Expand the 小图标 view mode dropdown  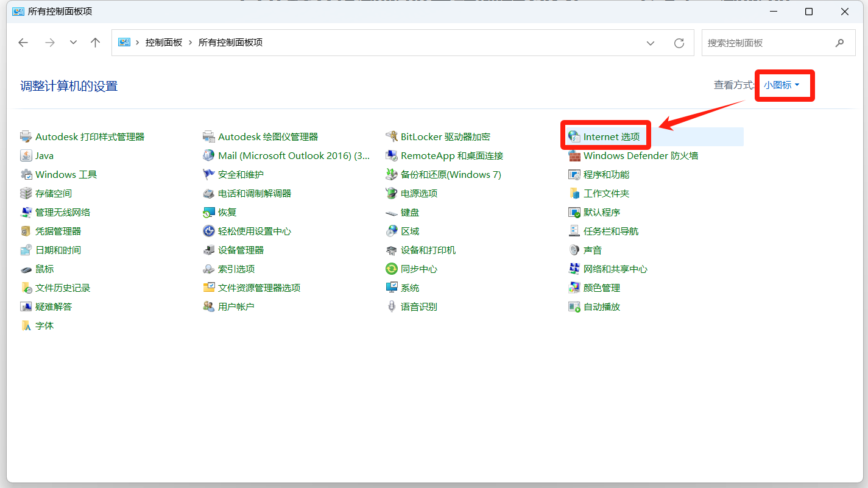(782, 85)
